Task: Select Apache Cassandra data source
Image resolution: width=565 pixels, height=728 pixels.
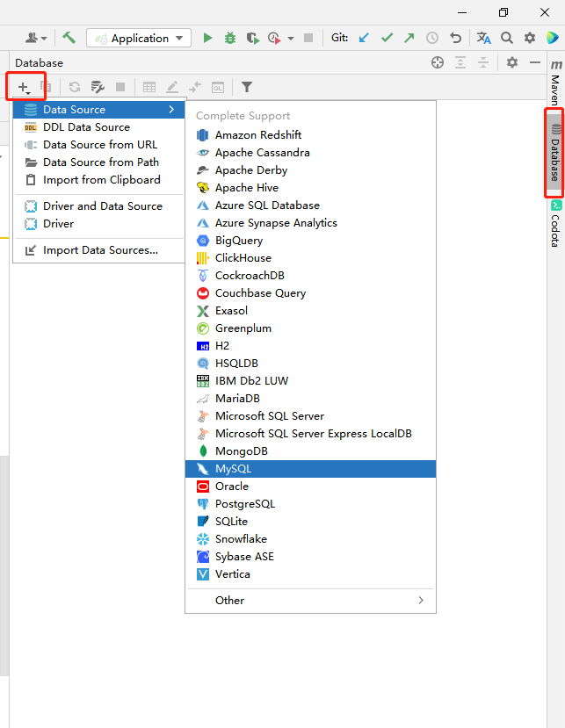Action: point(310,153)
